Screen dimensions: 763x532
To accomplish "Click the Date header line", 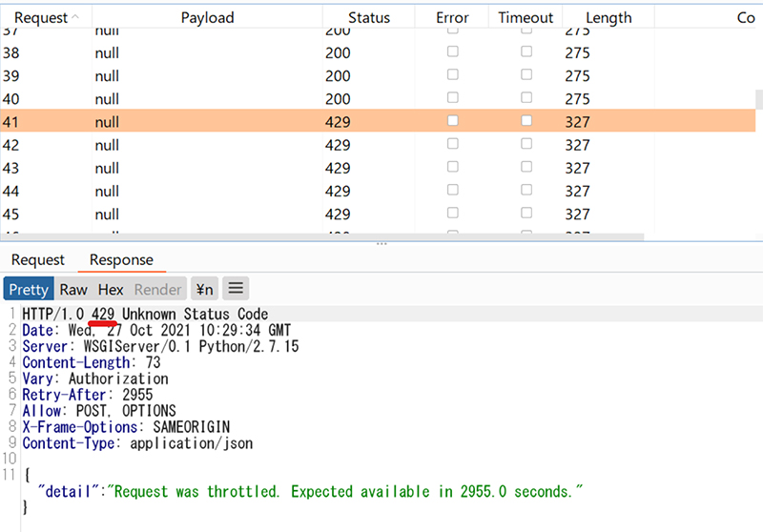I will [x=156, y=330].
